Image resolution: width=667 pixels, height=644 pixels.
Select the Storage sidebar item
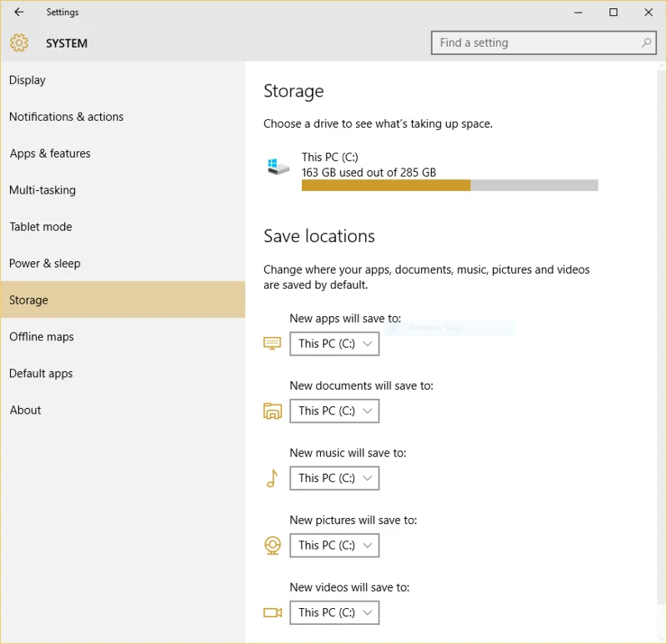coord(123,299)
